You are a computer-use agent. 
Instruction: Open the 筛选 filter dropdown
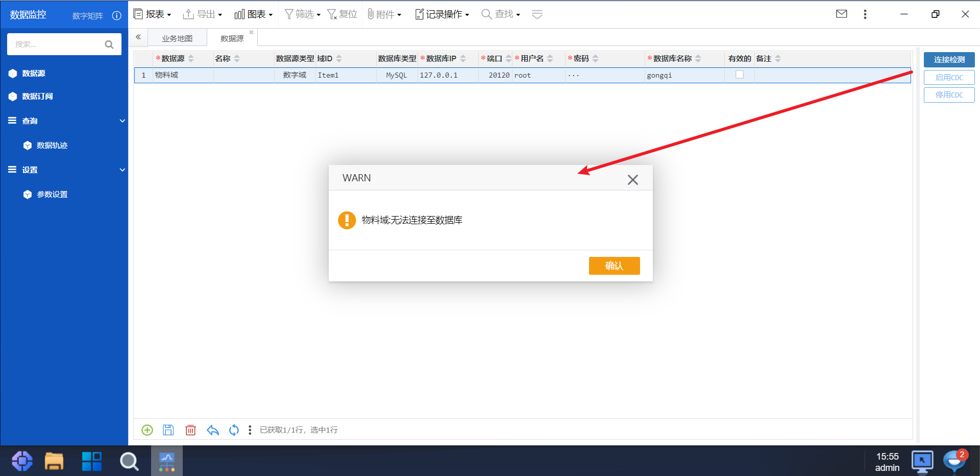pyautogui.click(x=302, y=14)
